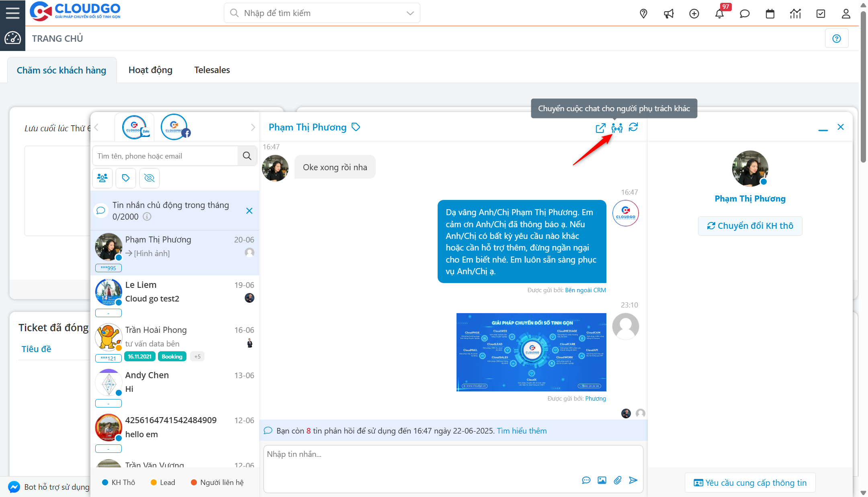Image resolution: width=868 pixels, height=497 pixels.
Task: Click the refresh conversation icon in chat header
Action: point(634,128)
